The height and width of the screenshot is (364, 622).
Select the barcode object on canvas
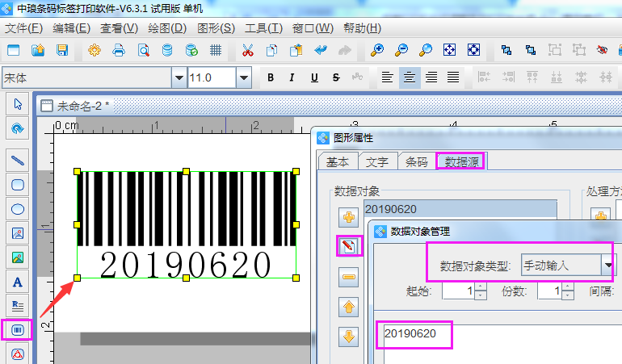(187, 224)
